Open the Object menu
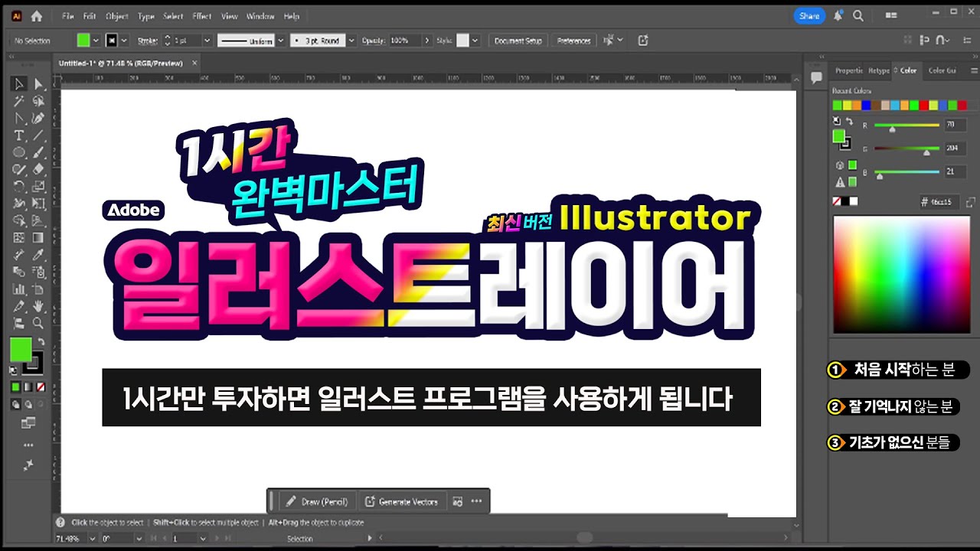Screen dimensions: 980x551 (x=117, y=16)
